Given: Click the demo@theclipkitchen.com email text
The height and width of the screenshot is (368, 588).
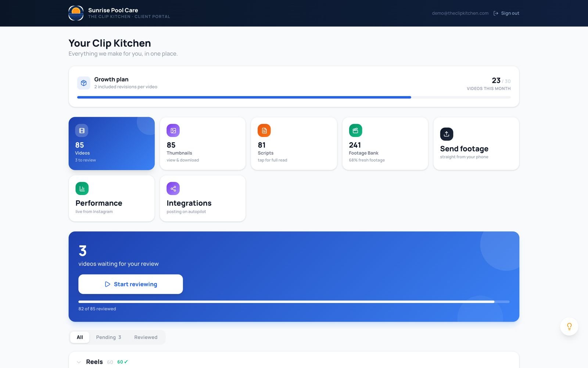Looking at the screenshot, I should pos(460,13).
